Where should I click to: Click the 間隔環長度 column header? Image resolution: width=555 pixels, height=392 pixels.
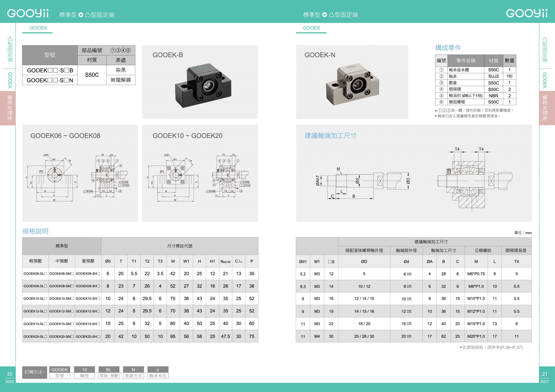click(516, 250)
